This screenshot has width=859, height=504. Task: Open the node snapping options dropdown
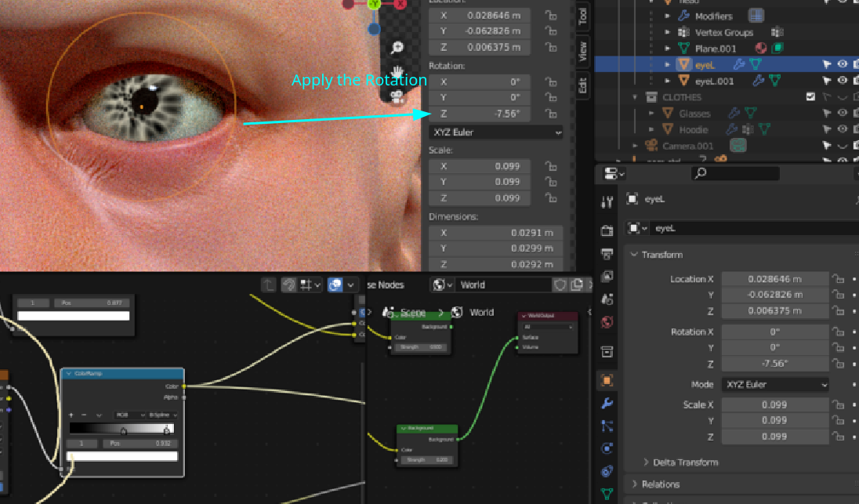pos(311,285)
